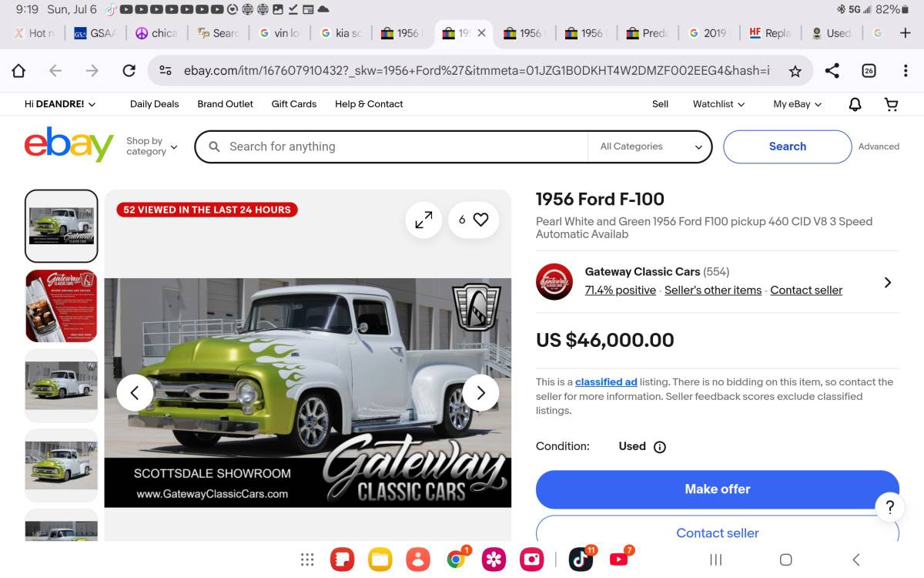Close the current eBay tab
The image size is (924, 578).
tap(482, 33)
